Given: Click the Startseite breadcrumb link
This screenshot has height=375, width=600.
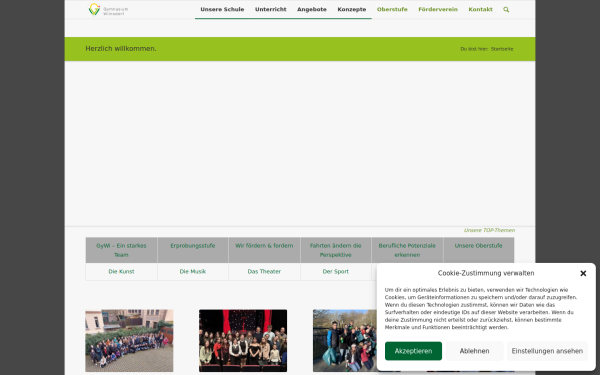Looking at the screenshot, I should point(502,49).
